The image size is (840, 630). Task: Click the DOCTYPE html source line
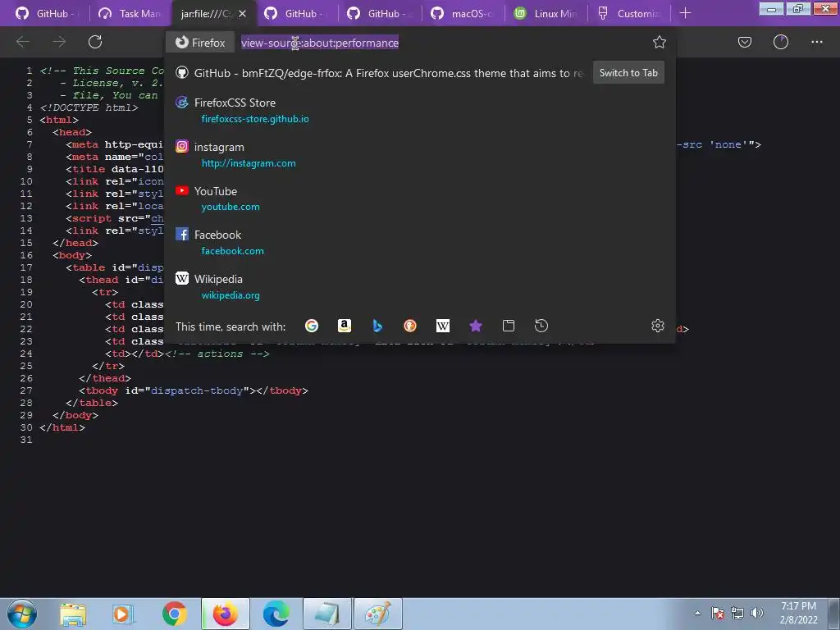(x=89, y=107)
